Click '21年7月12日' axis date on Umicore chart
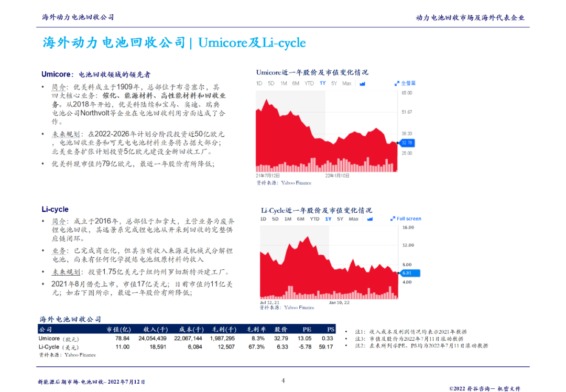The image size is (566, 392). [268, 176]
